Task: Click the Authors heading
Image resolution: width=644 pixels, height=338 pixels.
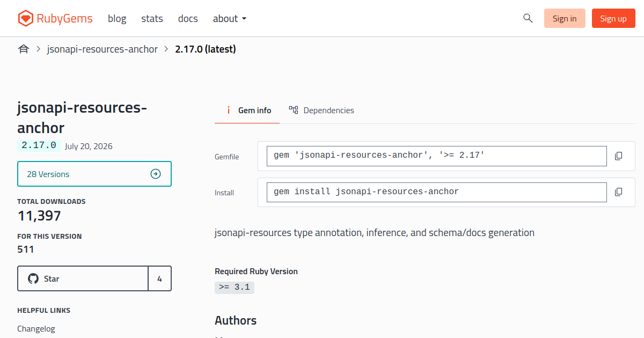Action: click(236, 320)
